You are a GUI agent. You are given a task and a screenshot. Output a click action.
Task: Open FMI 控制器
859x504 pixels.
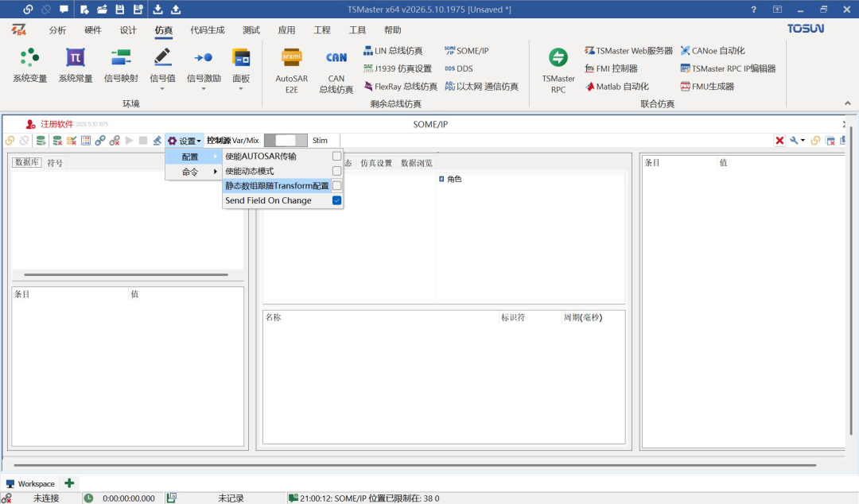(611, 68)
